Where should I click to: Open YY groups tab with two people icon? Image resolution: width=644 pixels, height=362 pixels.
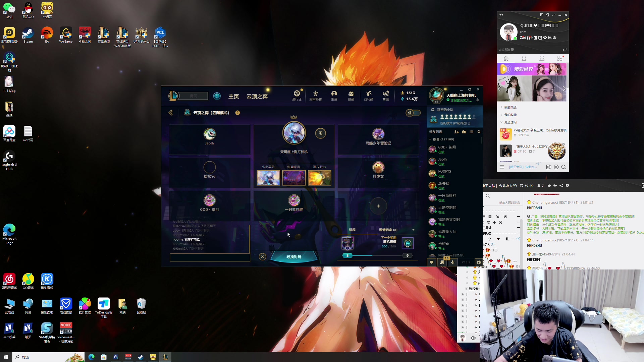pos(542,58)
